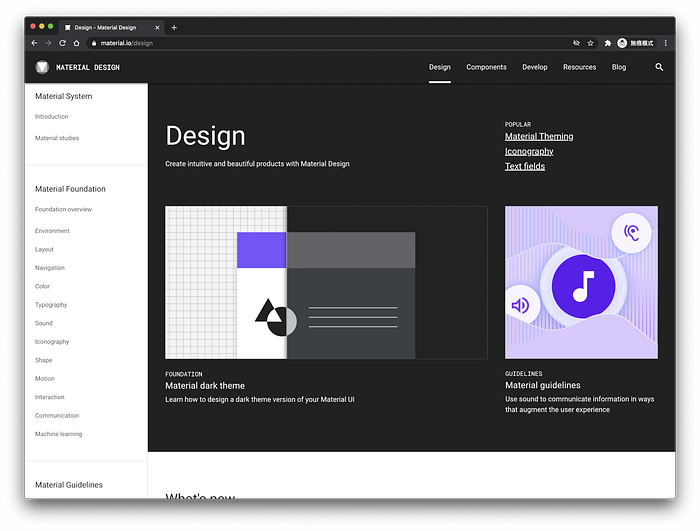Open Material studies in the sidebar

click(x=57, y=138)
